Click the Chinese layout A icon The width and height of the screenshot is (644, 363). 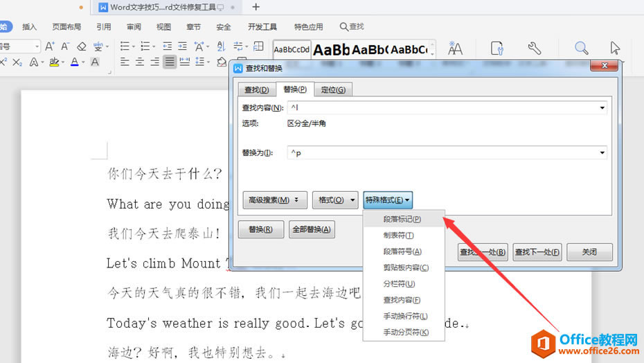tap(199, 46)
